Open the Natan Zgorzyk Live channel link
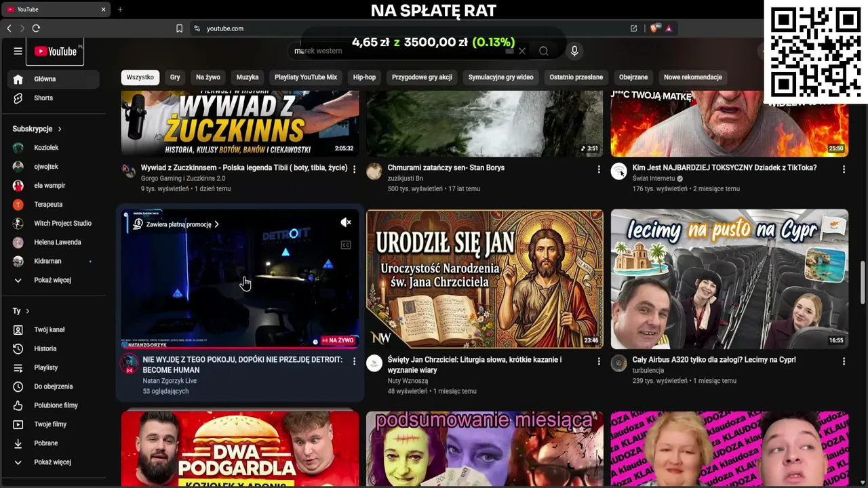868x488 pixels. click(x=170, y=381)
